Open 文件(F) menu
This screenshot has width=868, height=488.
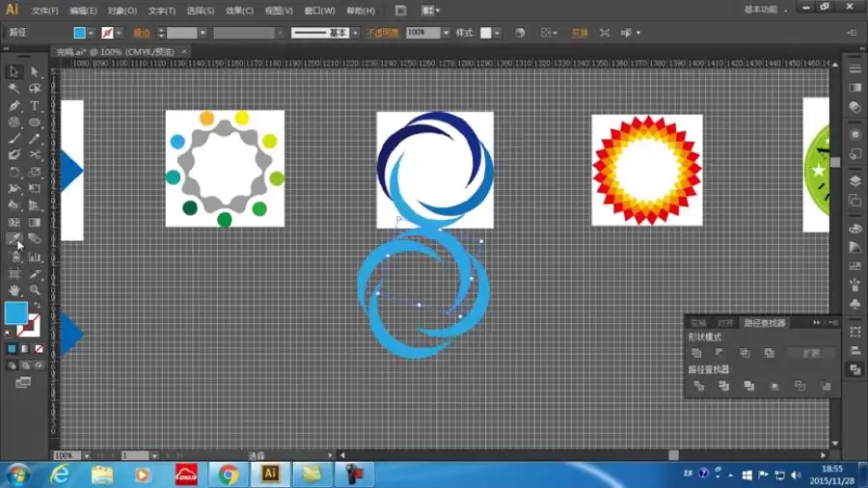44,11
